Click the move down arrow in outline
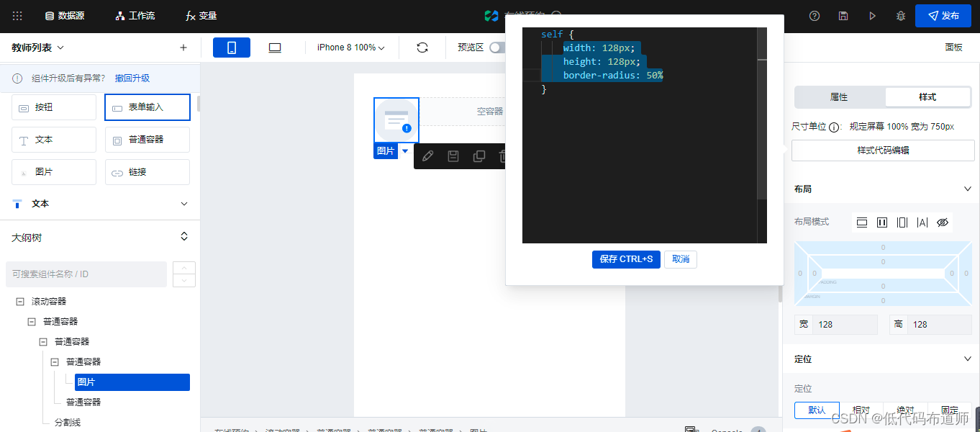980x432 pixels. point(184,281)
